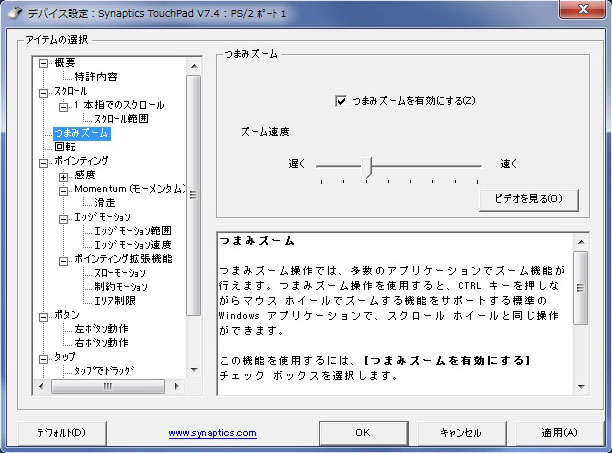Image resolution: width=612 pixels, height=453 pixels.
Task: Click 適用(A) button
Action: pos(559,433)
